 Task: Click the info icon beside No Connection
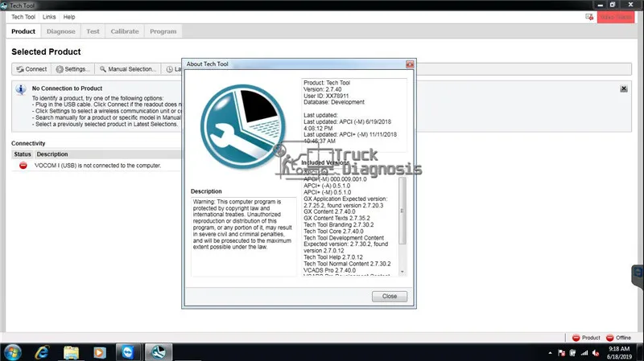[21, 89]
